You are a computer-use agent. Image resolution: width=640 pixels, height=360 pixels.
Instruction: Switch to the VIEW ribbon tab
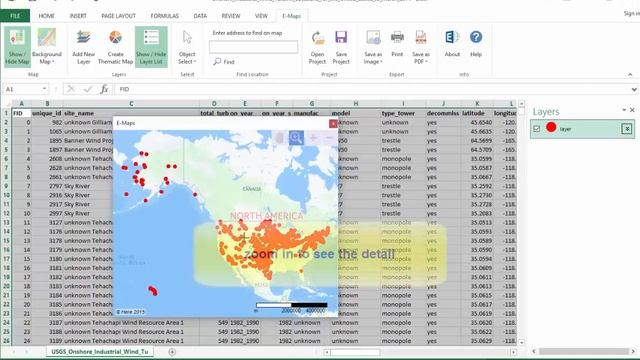click(x=261, y=16)
